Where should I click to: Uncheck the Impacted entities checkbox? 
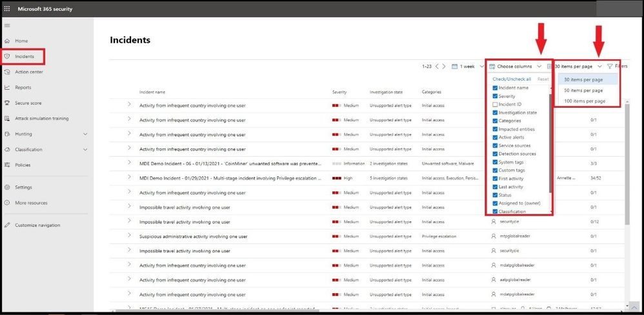(x=495, y=129)
